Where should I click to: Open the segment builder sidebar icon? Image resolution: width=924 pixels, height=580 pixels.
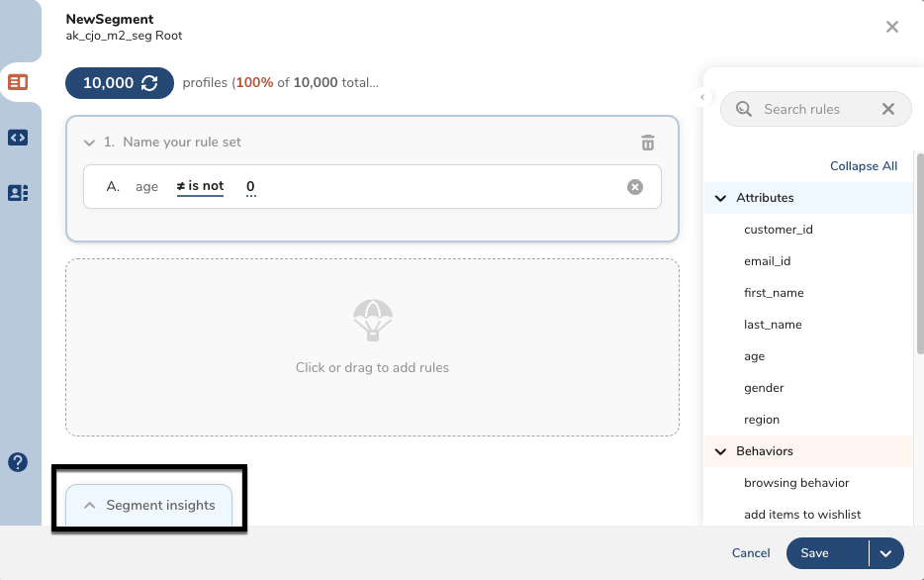click(18, 82)
